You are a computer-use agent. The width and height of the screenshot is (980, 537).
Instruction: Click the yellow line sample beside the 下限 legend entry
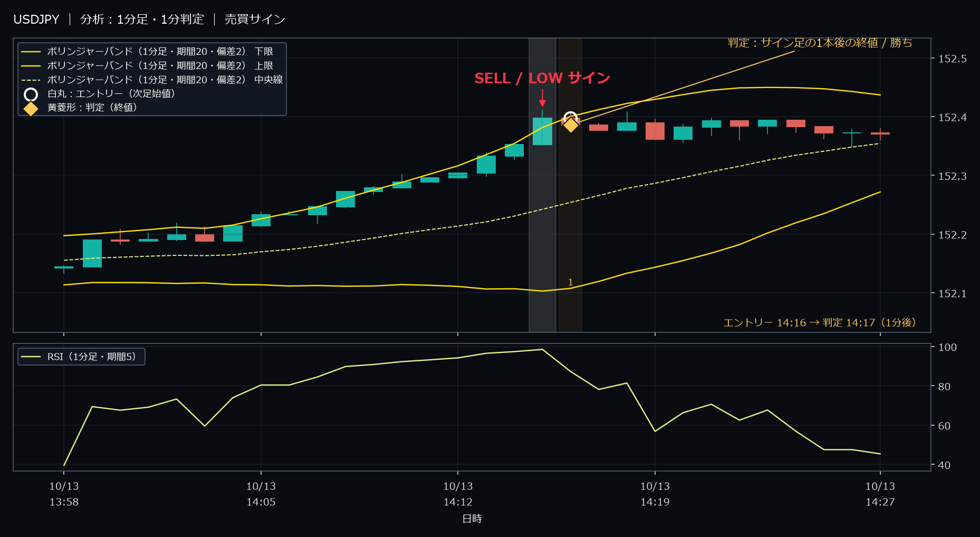pyautogui.click(x=31, y=52)
